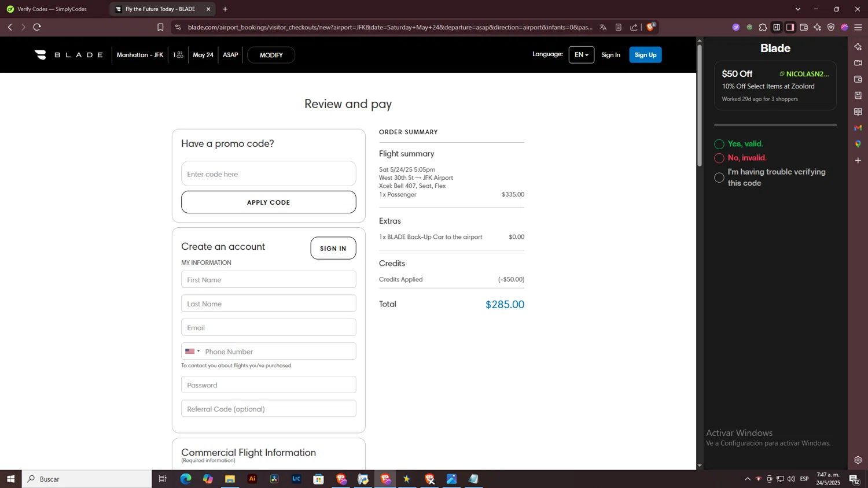Open Leo AI sparkle icon in toolbar
The height and width of the screenshot is (488, 868).
coord(818,27)
